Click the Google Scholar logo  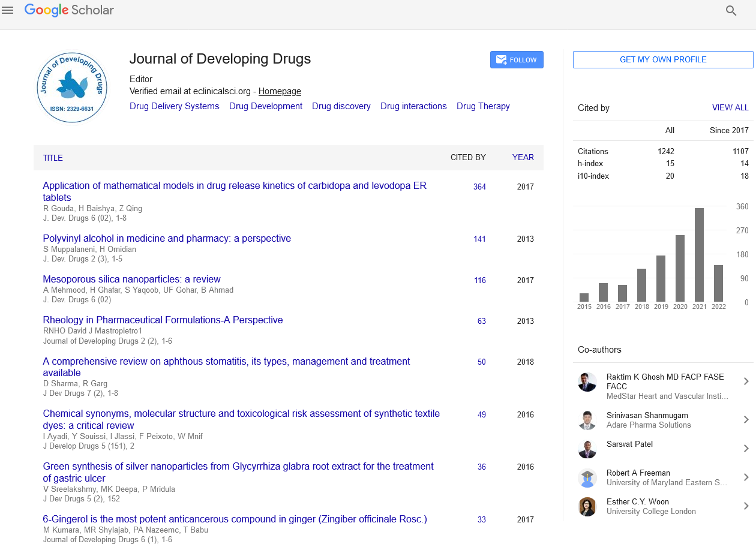click(x=69, y=10)
